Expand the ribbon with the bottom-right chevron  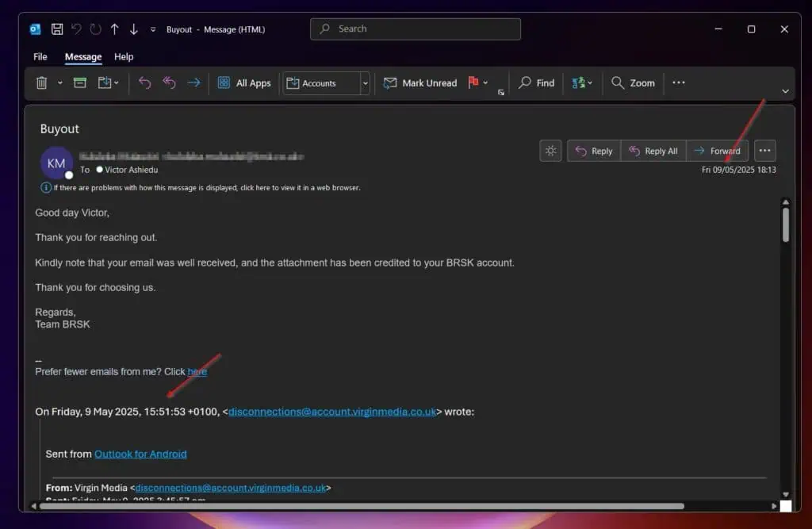coord(786,93)
